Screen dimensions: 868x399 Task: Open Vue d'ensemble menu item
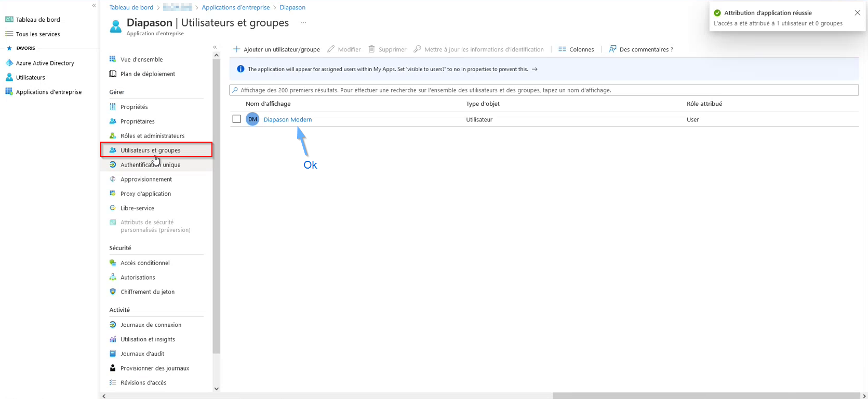click(x=141, y=59)
